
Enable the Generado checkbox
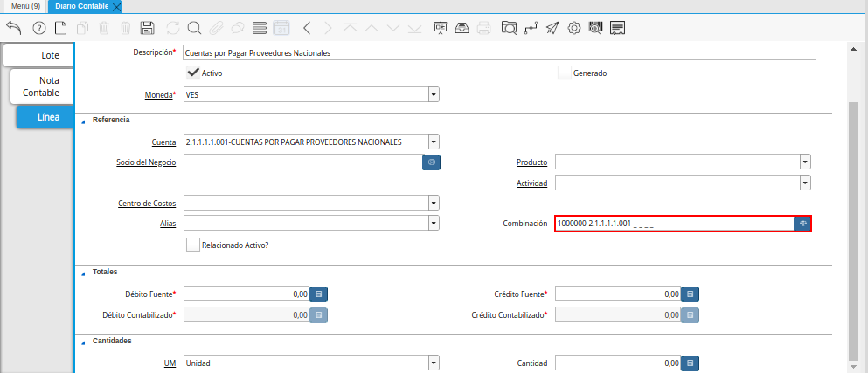point(564,73)
